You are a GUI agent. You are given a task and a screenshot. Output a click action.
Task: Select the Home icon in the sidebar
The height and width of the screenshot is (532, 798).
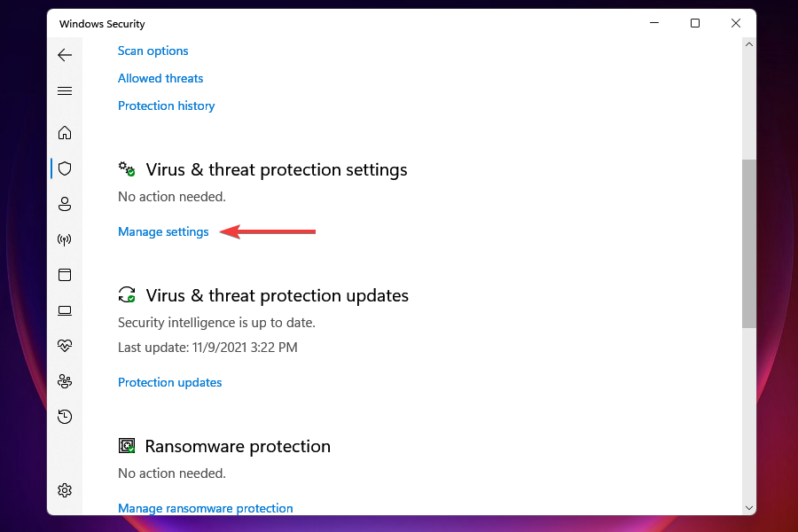coord(65,132)
